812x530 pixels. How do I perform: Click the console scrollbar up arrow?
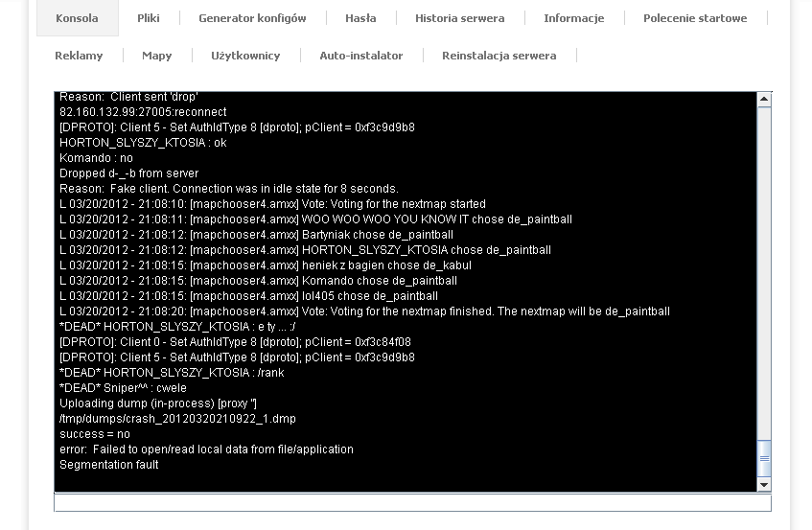[x=764, y=99]
